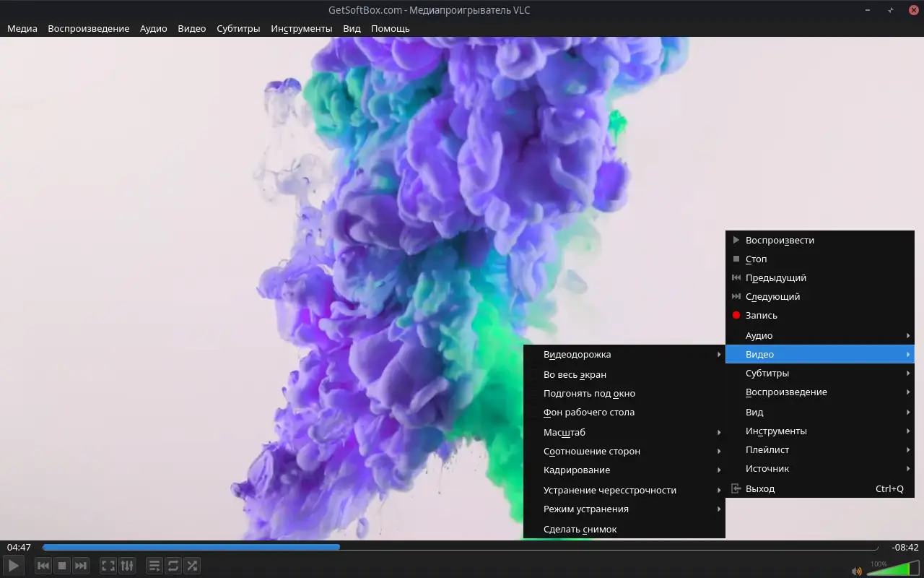Toggle fullscreen with the toolbar icon
Viewport: 924px width, 578px height.
pyautogui.click(x=108, y=566)
